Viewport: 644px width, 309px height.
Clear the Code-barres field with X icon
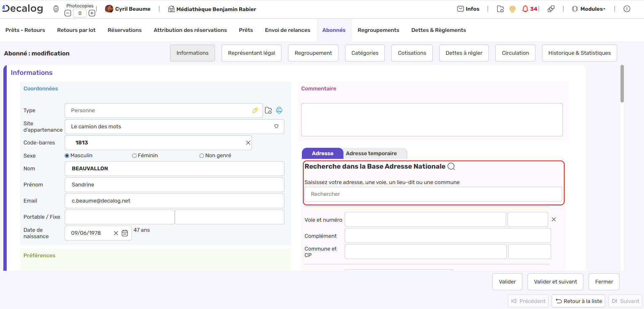tap(248, 143)
